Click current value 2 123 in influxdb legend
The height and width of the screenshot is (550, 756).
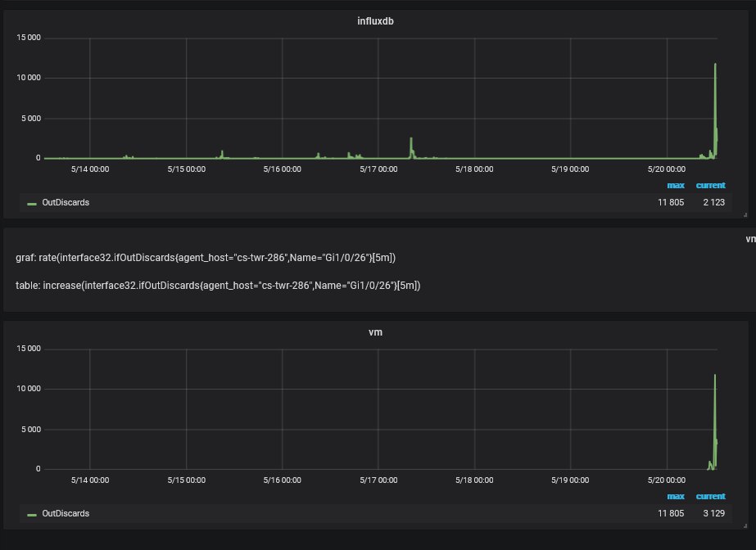point(713,202)
